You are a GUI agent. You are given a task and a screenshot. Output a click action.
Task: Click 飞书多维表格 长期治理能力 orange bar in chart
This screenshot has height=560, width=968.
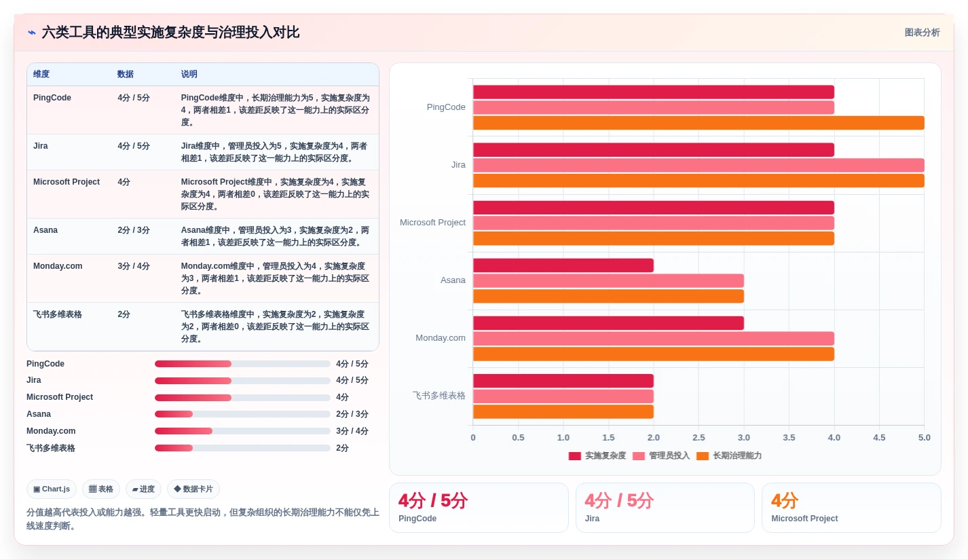click(x=563, y=411)
